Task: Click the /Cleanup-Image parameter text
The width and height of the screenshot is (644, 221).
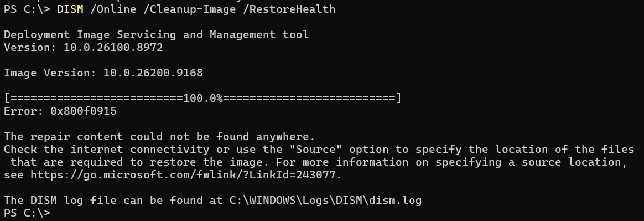Action: 189,9
